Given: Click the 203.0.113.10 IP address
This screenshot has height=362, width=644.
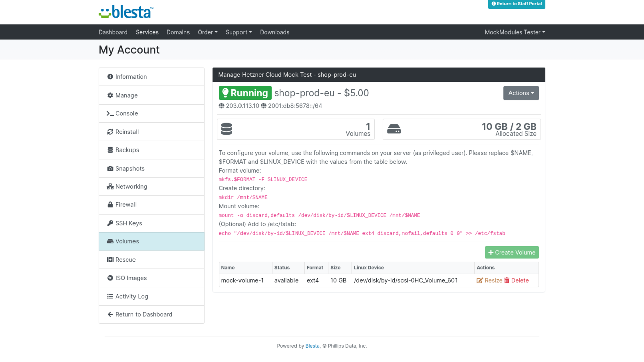Looking at the screenshot, I should [243, 106].
